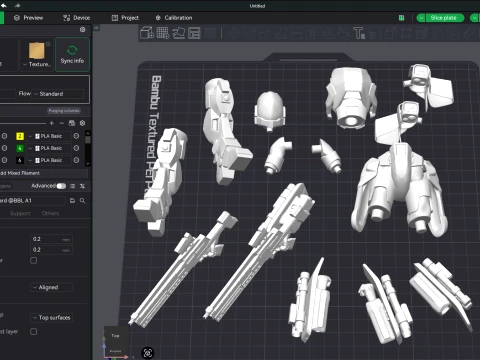Click the Arrange all objects icon
The image size is (480, 360).
click(x=194, y=33)
